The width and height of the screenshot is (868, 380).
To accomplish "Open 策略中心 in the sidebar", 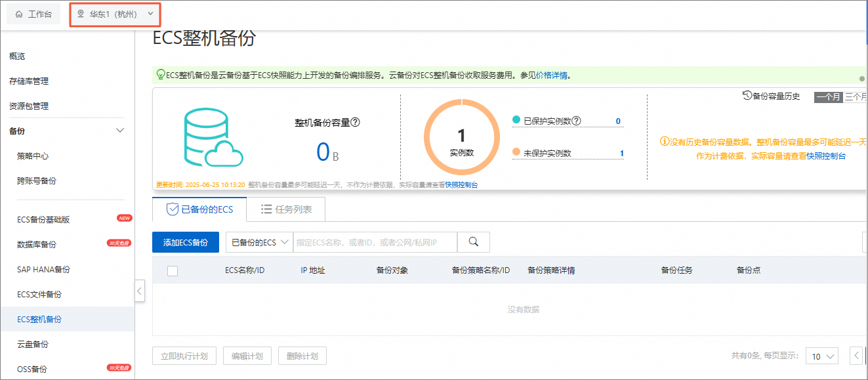I will pos(33,156).
